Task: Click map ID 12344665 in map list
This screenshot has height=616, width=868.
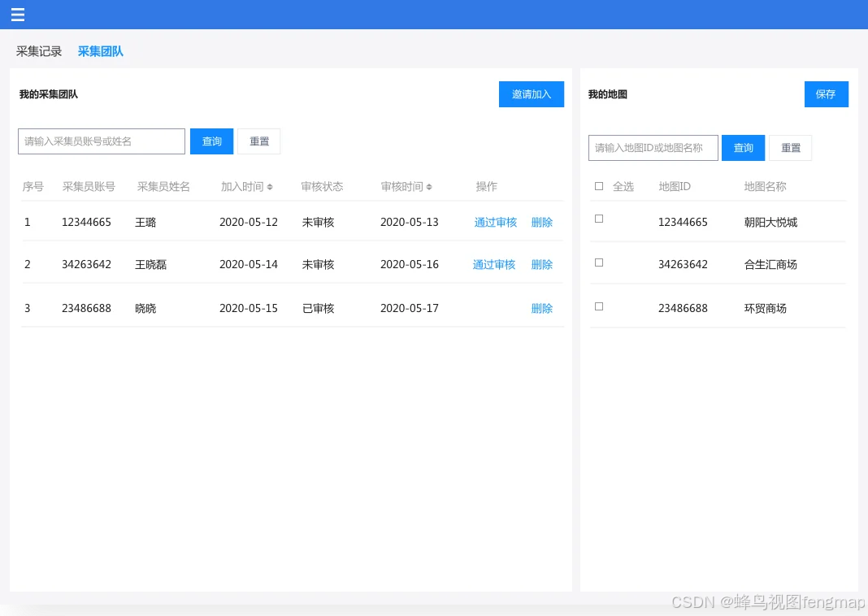Action: click(x=683, y=222)
